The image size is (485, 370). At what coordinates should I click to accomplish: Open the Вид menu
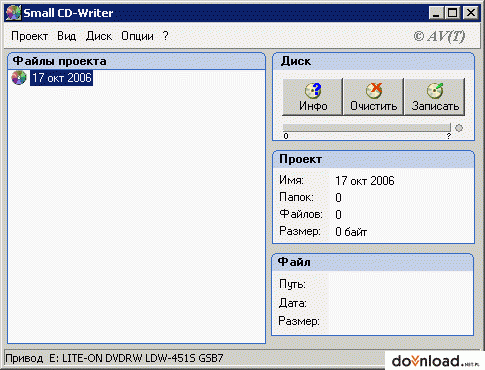[x=67, y=36]
